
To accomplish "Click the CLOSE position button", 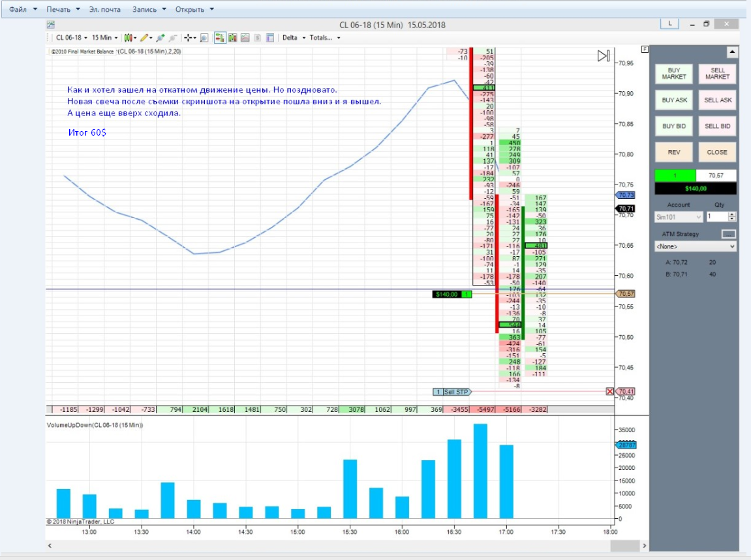I will click(717, 152).
